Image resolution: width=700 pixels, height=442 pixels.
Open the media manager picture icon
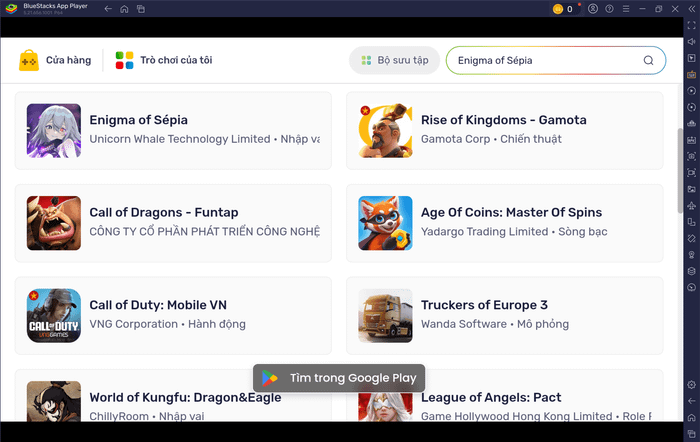(x=692, y=189)
